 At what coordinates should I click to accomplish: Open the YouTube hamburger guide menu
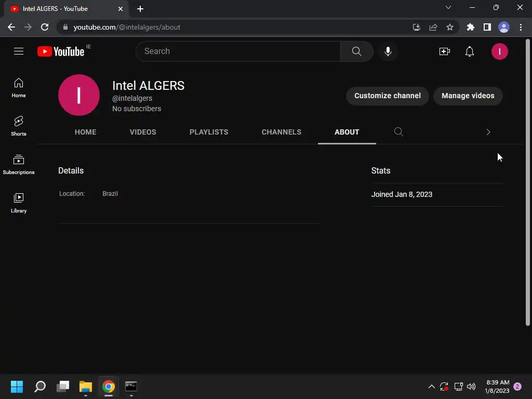(19, 51)
